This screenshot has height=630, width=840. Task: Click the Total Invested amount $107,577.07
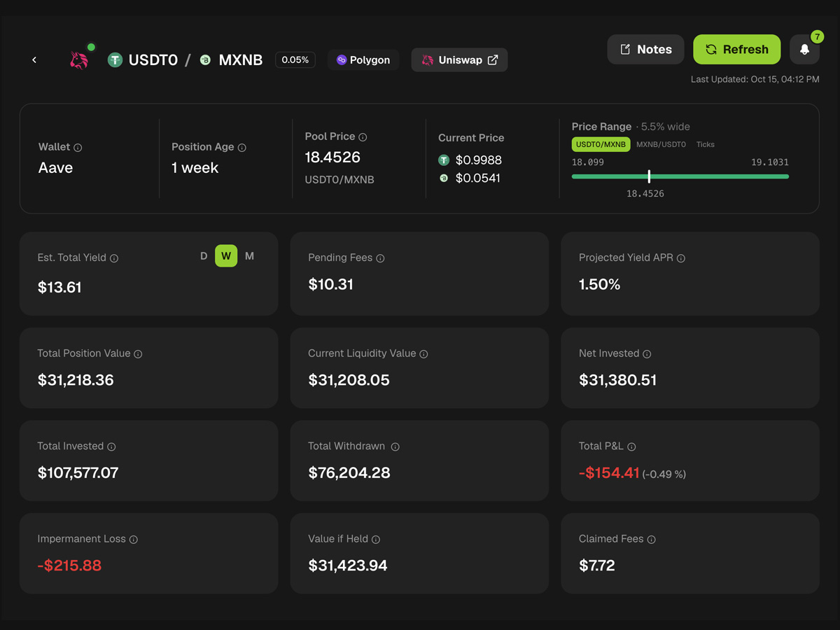[x=78, y=473]
